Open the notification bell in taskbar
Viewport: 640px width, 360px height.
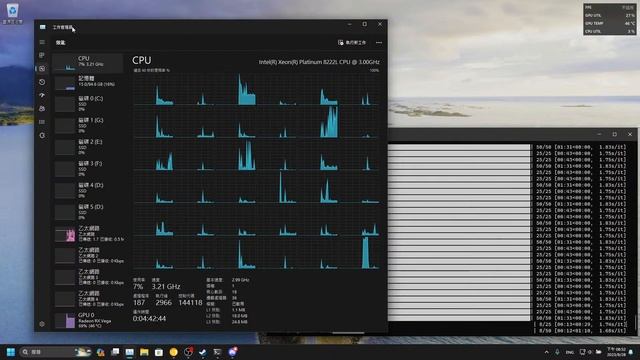[631, 352]
